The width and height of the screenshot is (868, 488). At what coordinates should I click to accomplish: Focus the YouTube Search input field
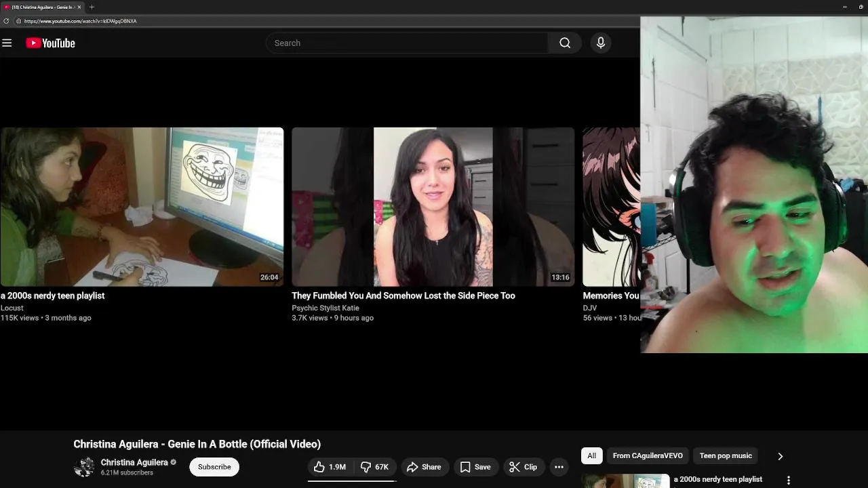[x=407, y=43]
